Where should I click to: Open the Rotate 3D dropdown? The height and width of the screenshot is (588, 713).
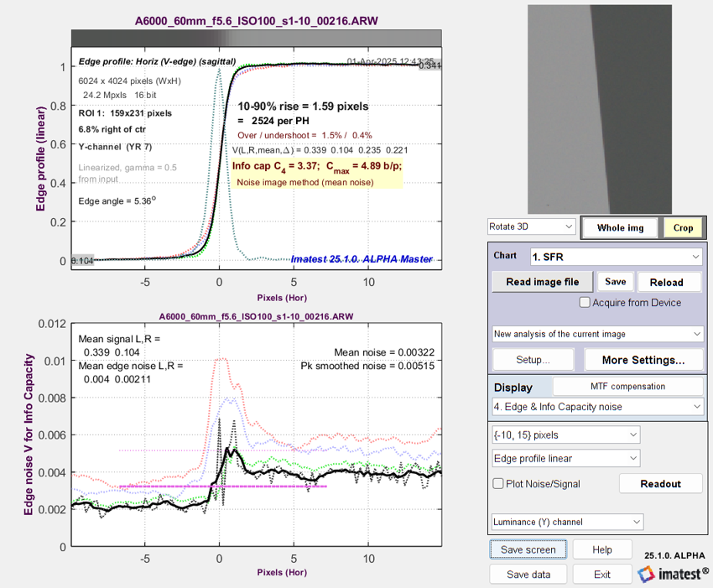[x=531, y=226]
